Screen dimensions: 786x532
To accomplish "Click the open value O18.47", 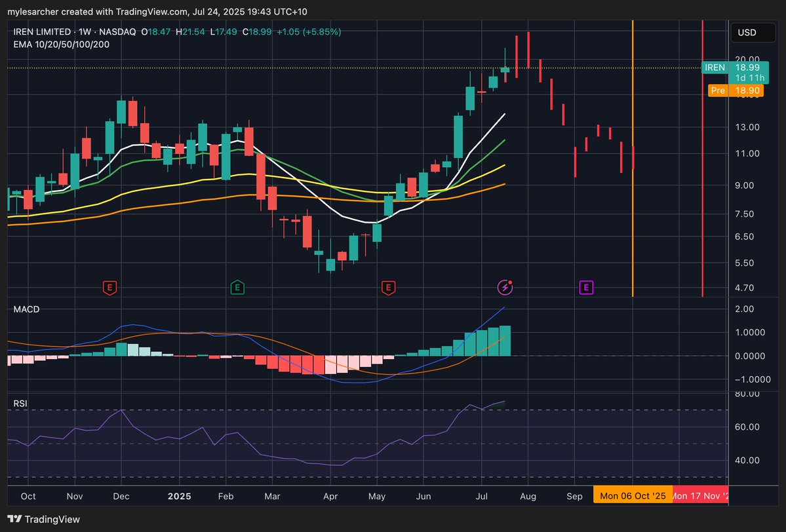I will (x=156, y=31).
